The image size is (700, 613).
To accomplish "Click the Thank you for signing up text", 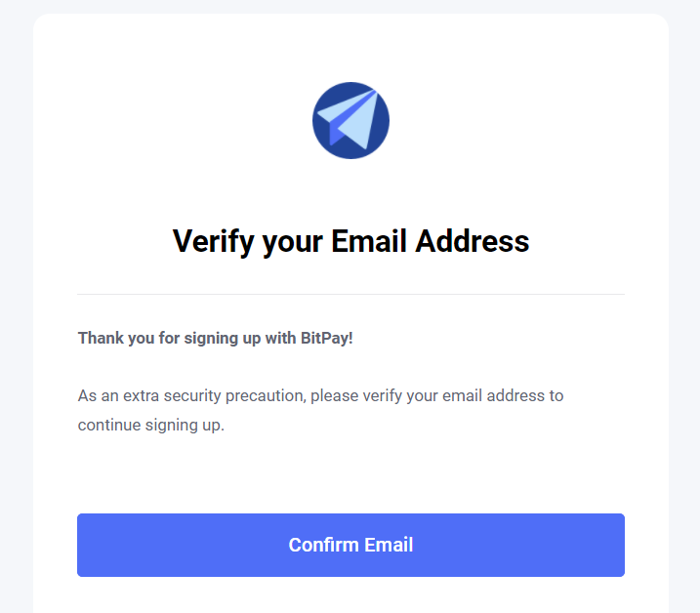I will pyautogui.click(x=215, y=338).
